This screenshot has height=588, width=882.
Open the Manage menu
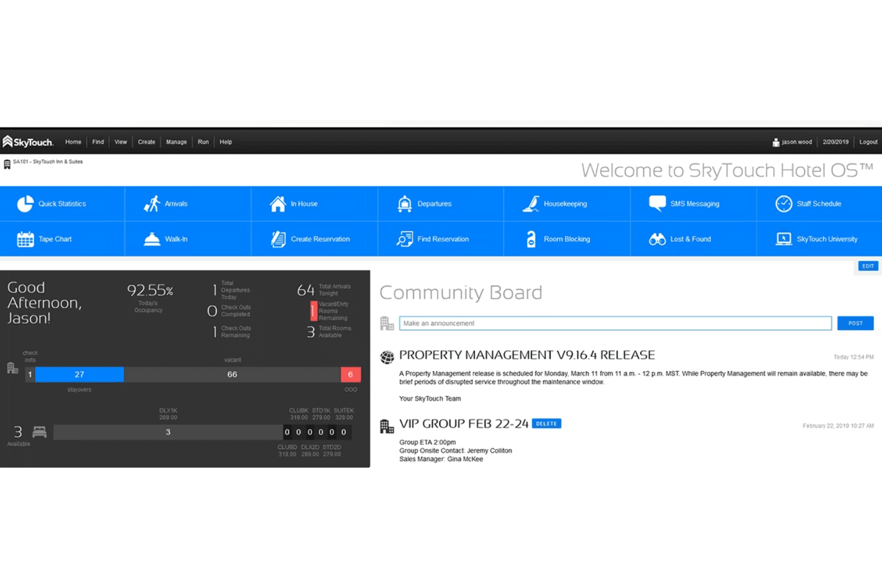coord(176,142)
